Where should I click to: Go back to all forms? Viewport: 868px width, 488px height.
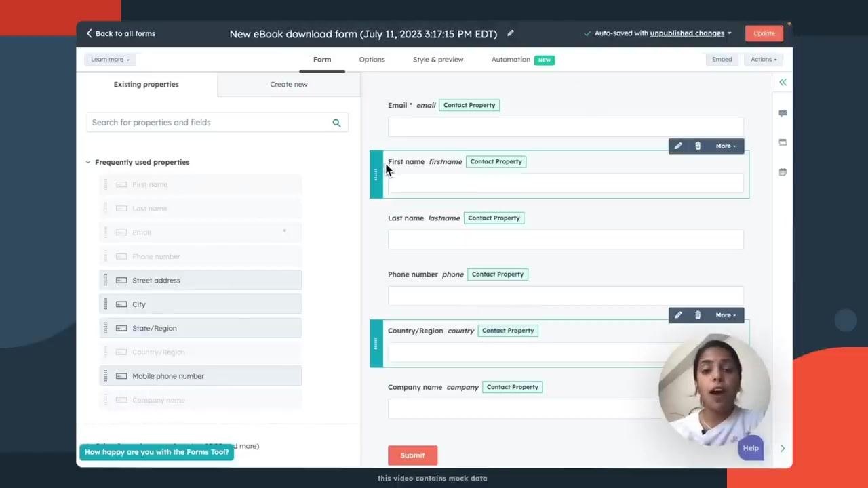coord(121,33)
